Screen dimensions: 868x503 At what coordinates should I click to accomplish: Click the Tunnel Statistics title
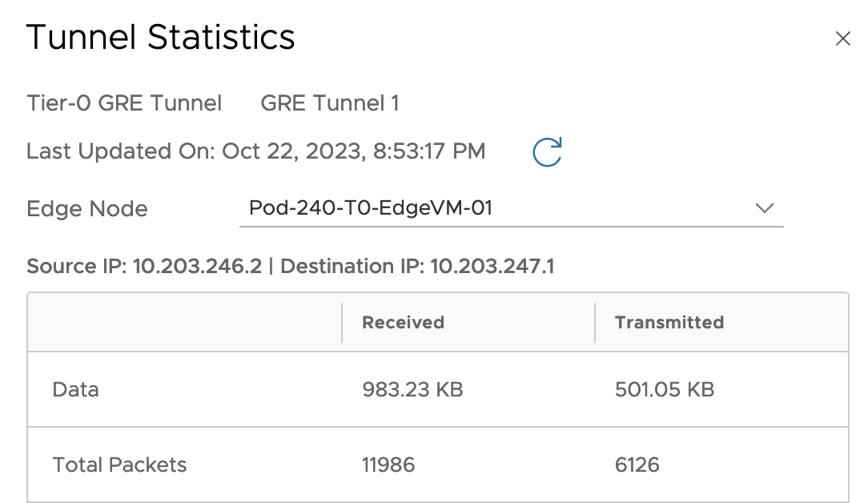click(161, 38)
